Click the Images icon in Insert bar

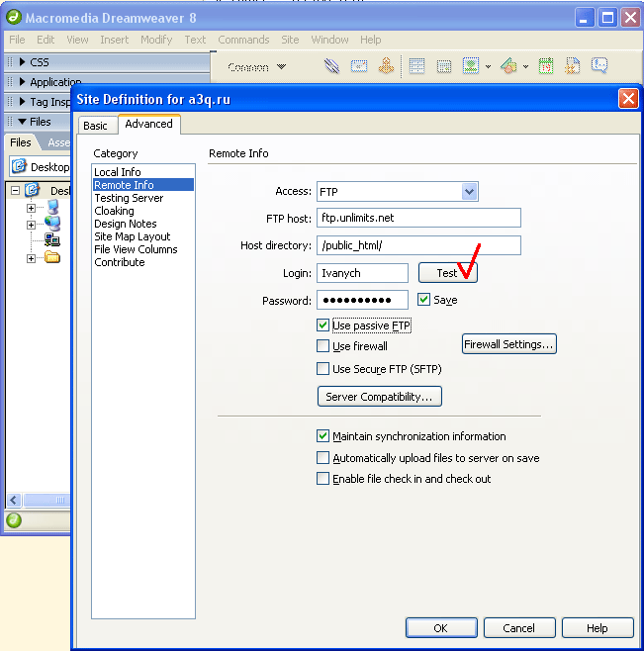[x=471, y=66]
